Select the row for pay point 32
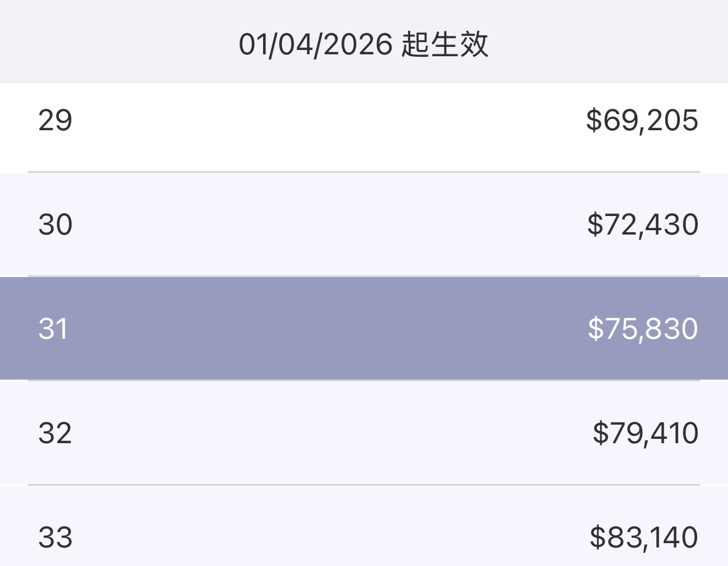728x566 pixels. pos(364,433)
